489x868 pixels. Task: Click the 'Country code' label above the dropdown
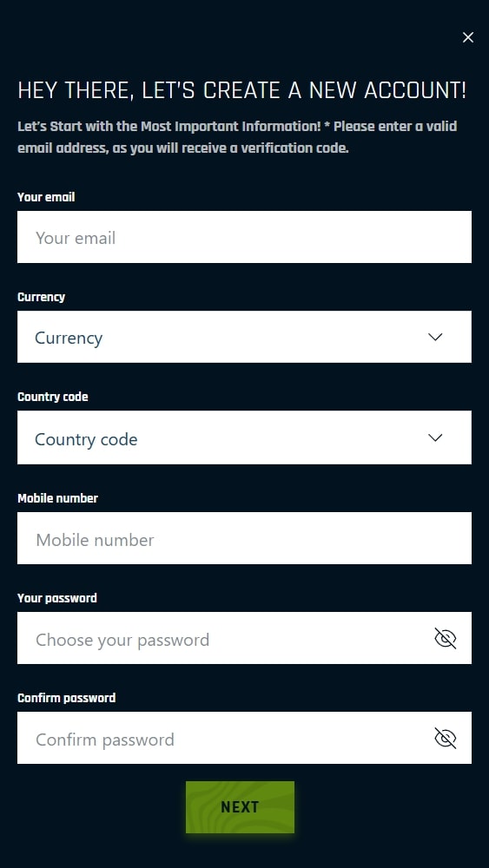point(53,397)
